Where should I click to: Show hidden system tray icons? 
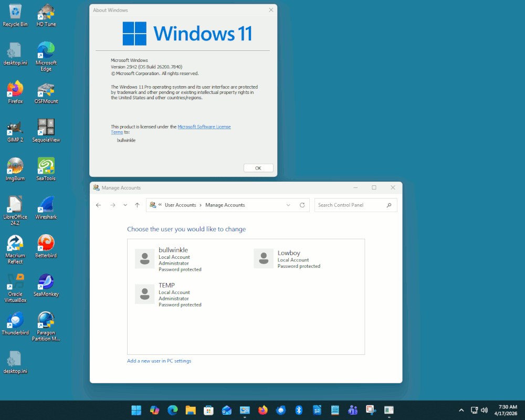tap(461, 410)
